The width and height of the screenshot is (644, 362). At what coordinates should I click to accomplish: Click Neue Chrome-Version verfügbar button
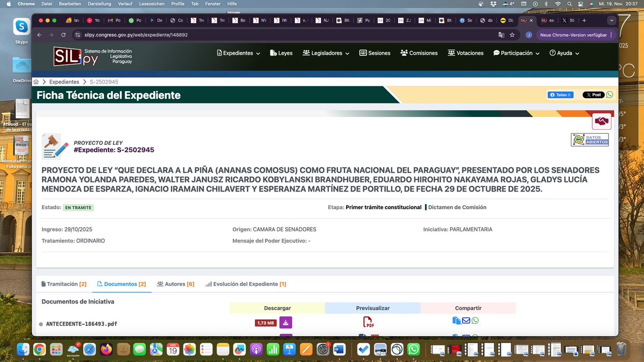point(573,34)
